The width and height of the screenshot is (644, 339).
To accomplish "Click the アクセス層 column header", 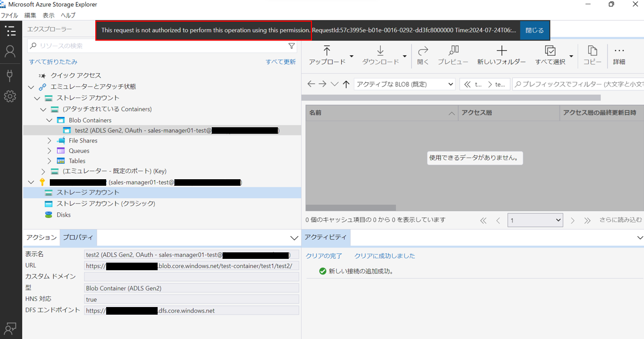I will point(509,113).
